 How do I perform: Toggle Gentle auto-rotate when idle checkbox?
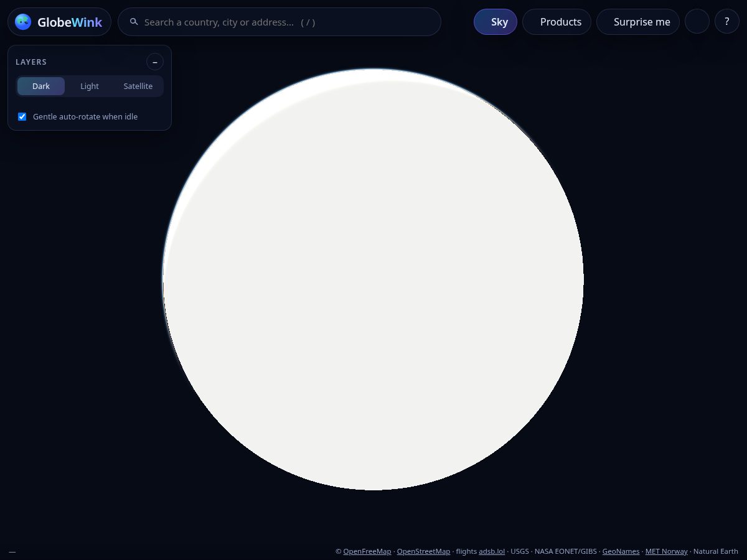pos(22,116)
